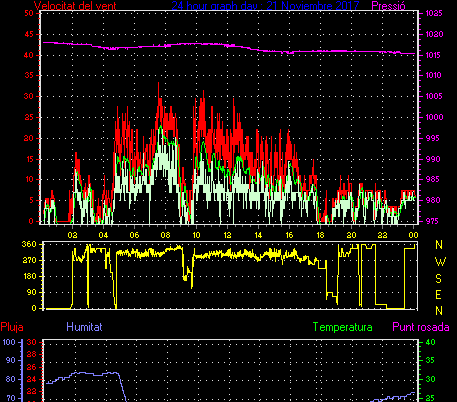This screenshot has height=402, width=457.
Task: Click the 1000 value on pressure axis
Action: pyautogui.click(x=434, y=117)
